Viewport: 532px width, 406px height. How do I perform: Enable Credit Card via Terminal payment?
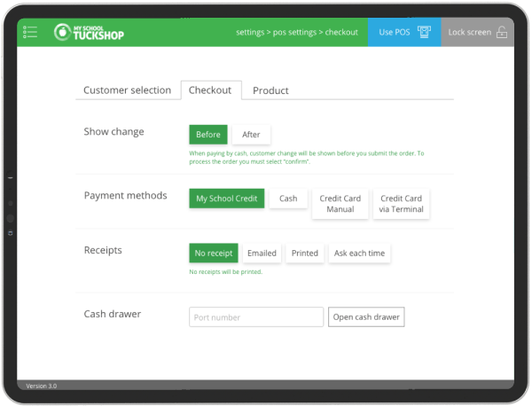tap(401, 204)
